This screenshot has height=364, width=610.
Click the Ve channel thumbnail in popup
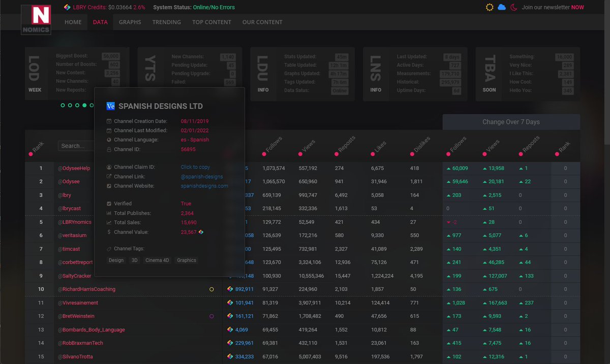tap(110, 106)
